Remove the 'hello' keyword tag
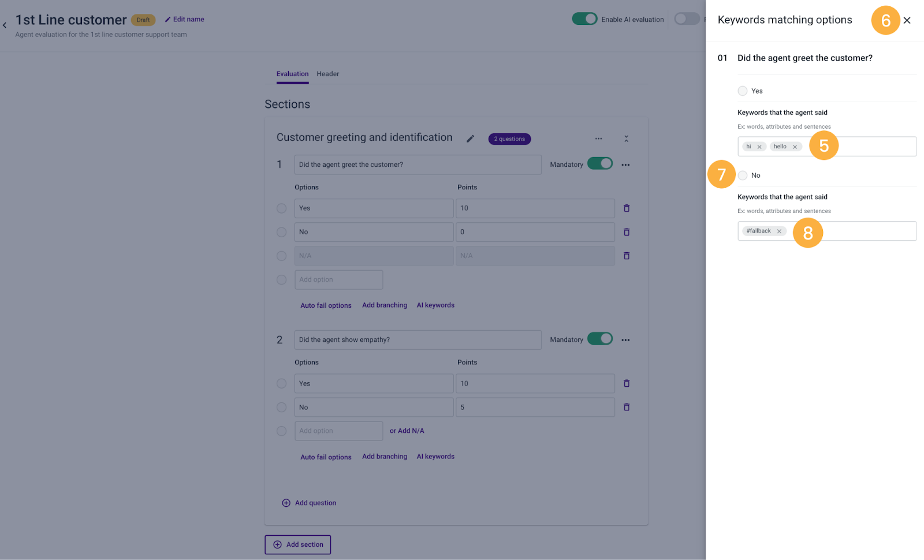Image resolution: width=924 pixels, height=560 pixels. coord(795,147)
